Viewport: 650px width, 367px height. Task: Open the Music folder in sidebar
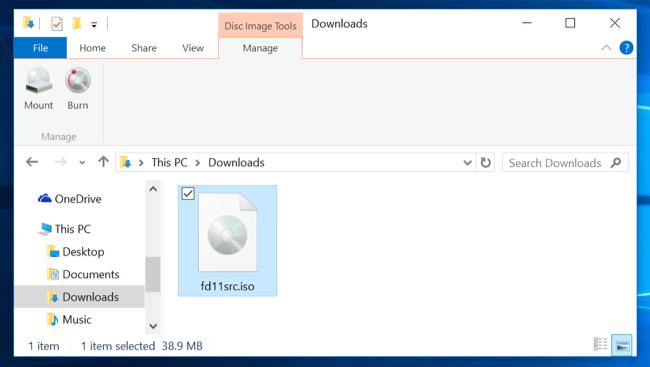69,319
